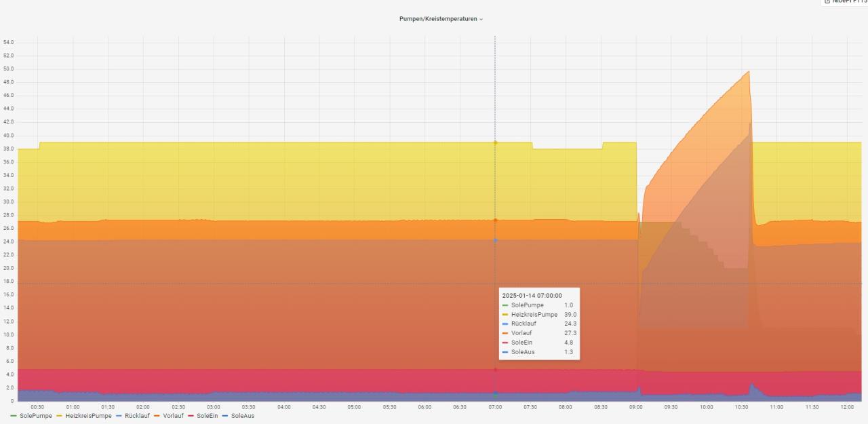Open the Pumpen/Kreistemperaturen panel title menu
This screenshot has width=868, height=424.
click(438, 19)
